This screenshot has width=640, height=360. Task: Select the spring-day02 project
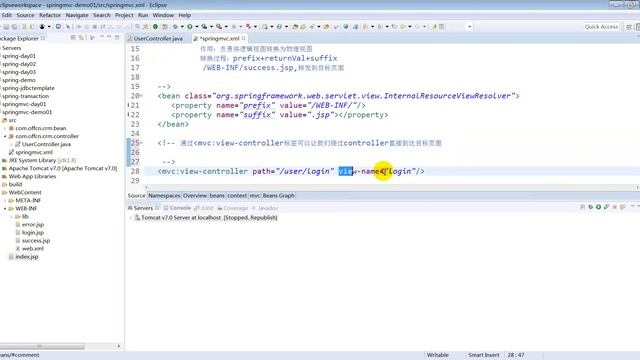click(19, 64)
